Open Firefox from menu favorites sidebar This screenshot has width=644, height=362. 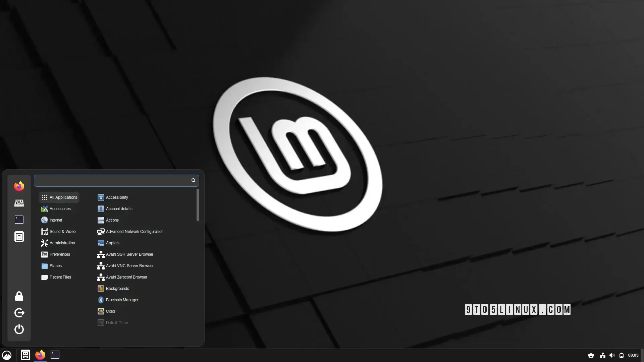[19, 186]
